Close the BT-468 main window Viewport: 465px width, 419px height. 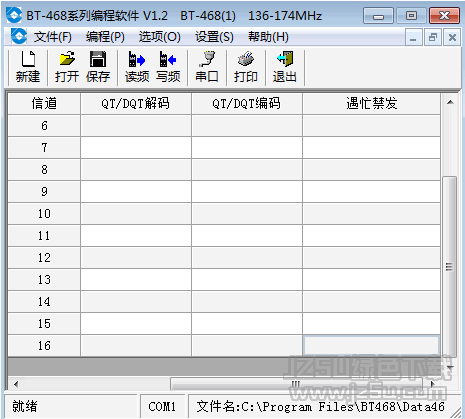coord(444,16)
